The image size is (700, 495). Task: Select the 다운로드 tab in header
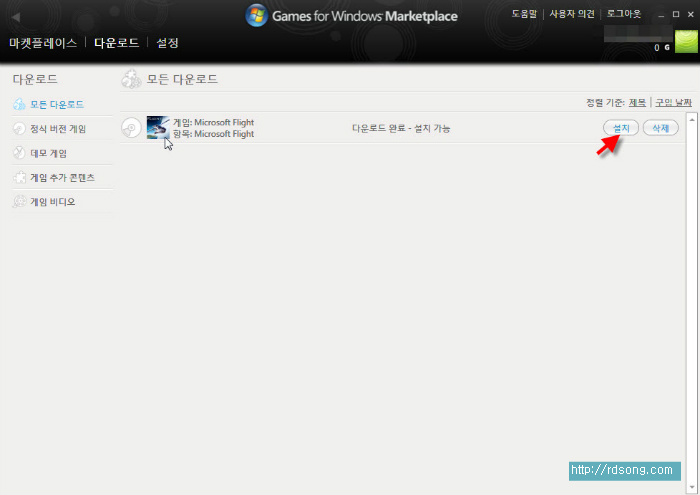tap(115, 43)
